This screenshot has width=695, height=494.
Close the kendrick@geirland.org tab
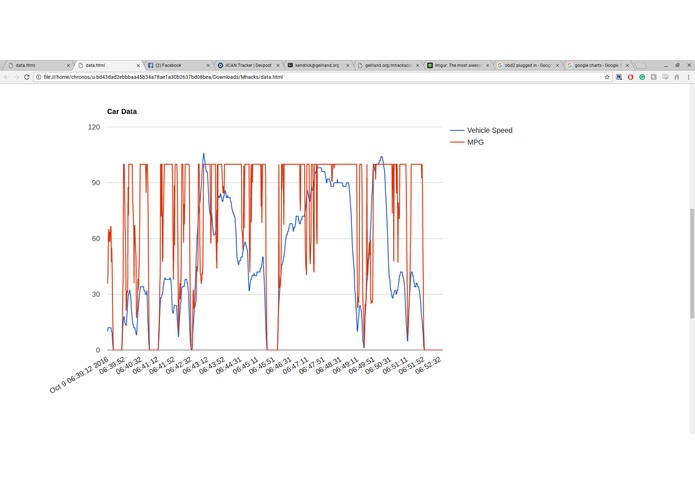pyautogui.click(x=348, y=66)
